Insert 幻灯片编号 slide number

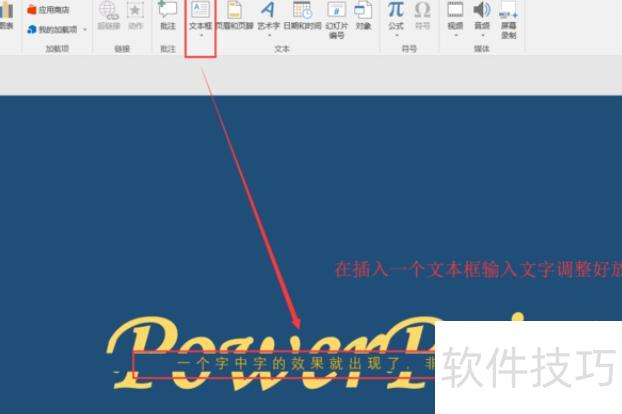337,20
